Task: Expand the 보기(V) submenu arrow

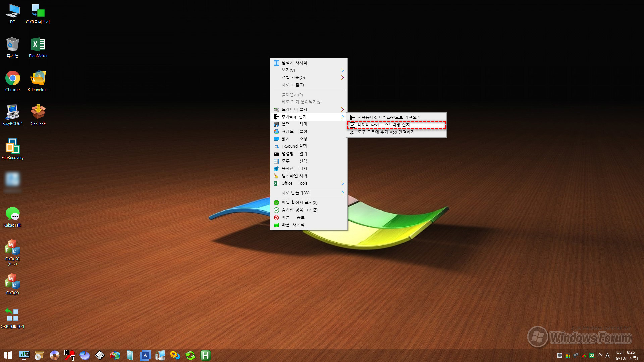Action: (x=342, y=70)
